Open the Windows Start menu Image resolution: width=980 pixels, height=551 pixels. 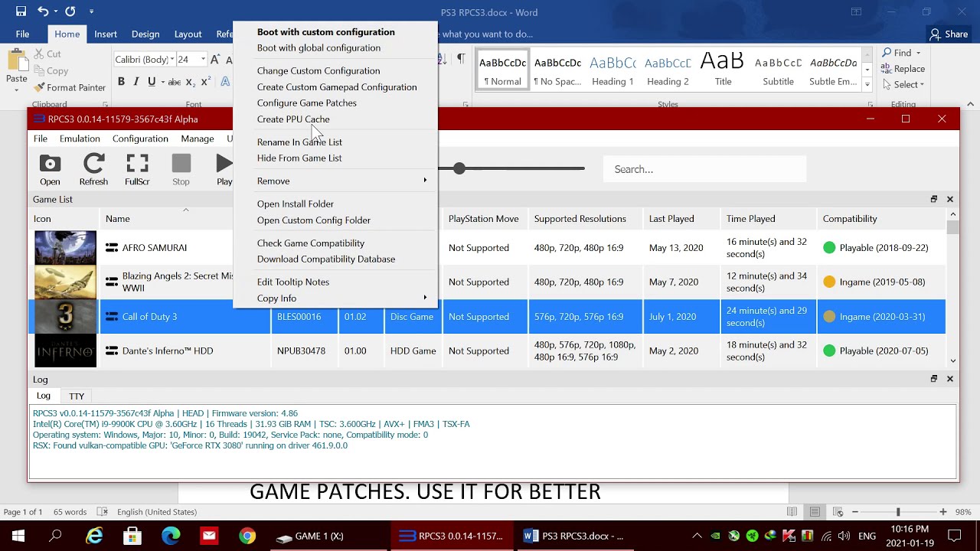(x=18, y=536)
